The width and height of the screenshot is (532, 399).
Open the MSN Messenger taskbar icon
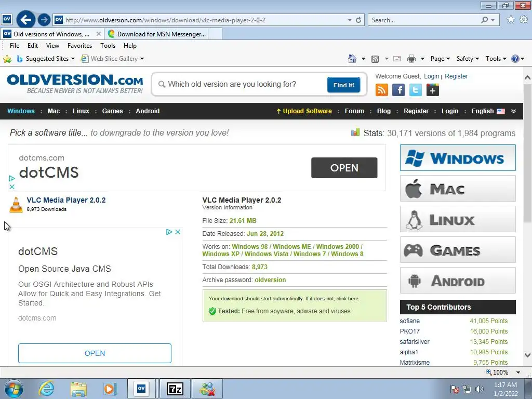click(x=207, y=389)
